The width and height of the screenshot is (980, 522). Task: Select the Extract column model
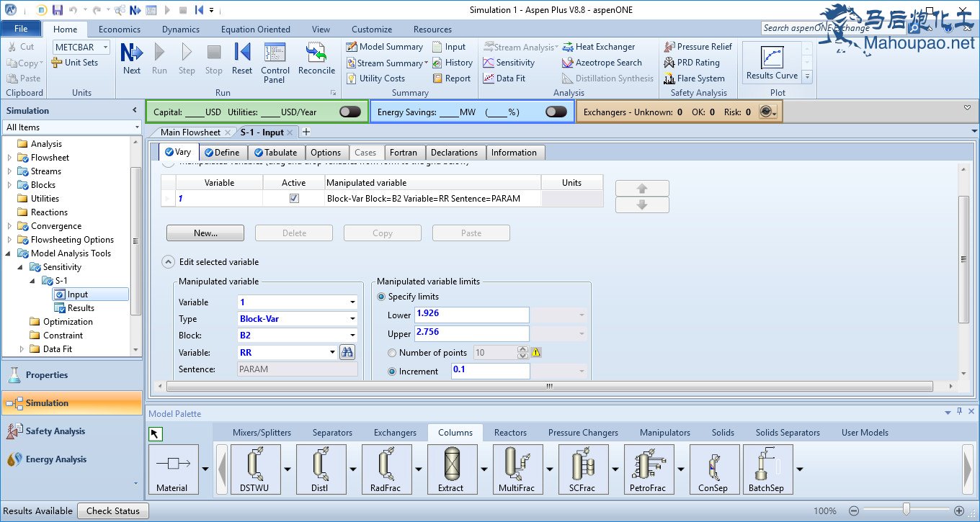452,470
